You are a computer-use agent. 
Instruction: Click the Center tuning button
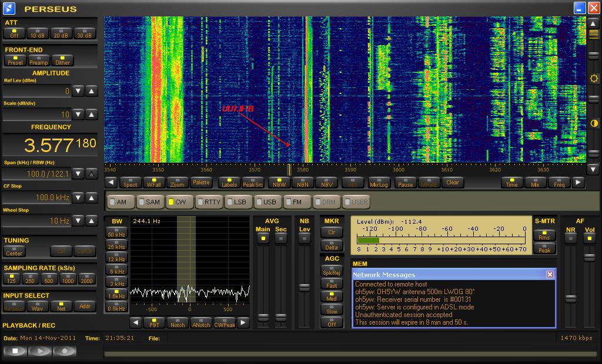tap(14, 251)
